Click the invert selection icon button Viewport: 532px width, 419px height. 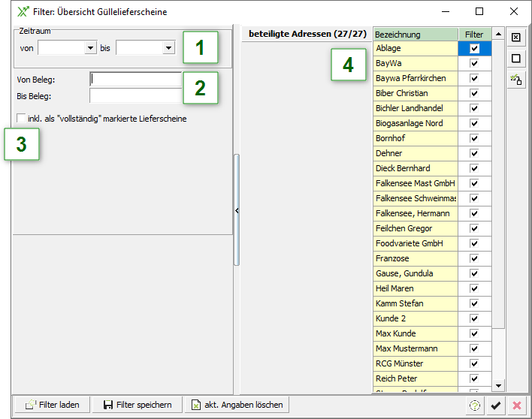(516, 79)
